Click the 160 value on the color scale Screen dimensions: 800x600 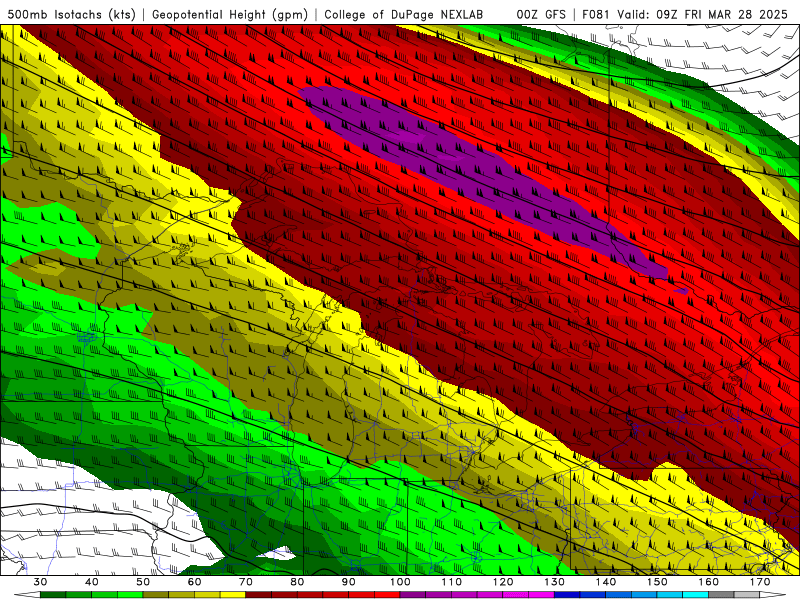pyautogui.click(x=709, y=582)
